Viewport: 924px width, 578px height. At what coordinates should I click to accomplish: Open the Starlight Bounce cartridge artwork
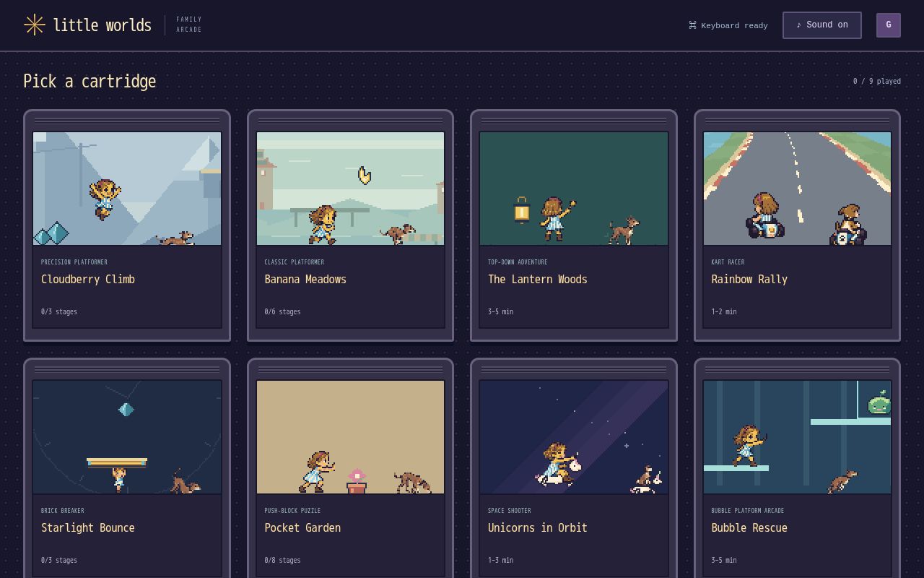click(127, 437)
